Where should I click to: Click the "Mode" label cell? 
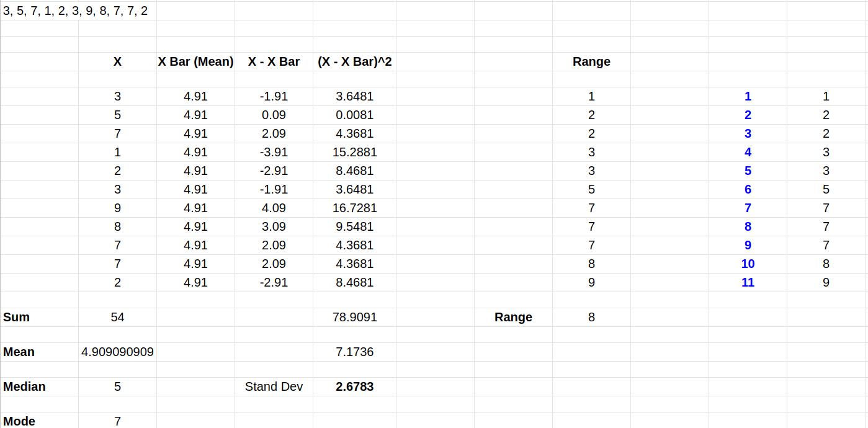19,421
